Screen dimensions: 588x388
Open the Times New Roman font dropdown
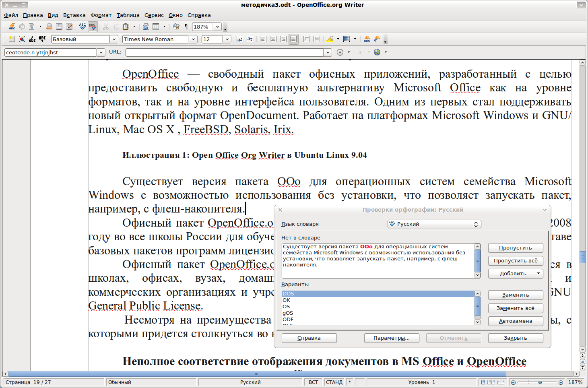pyautogui.click(x=194, y=39)
